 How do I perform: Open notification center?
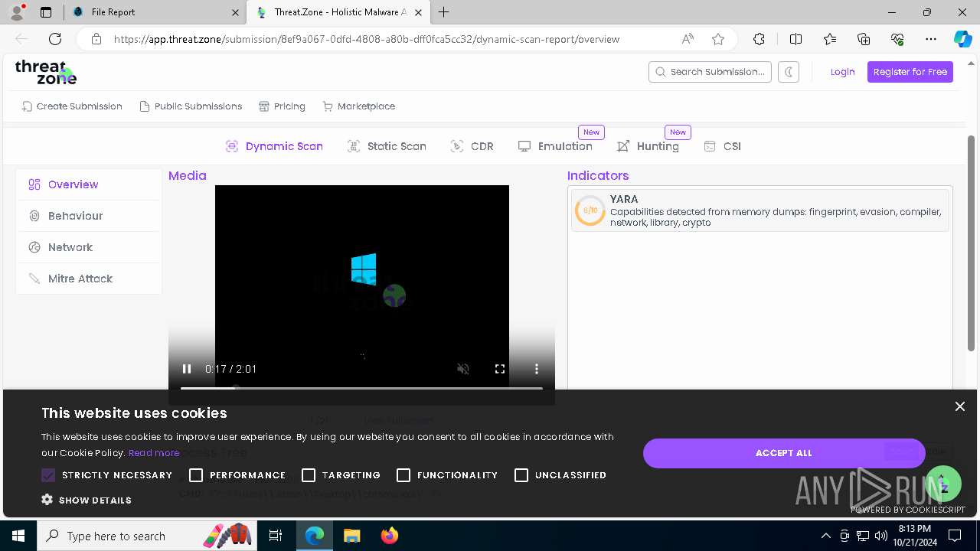coord(955,536)
